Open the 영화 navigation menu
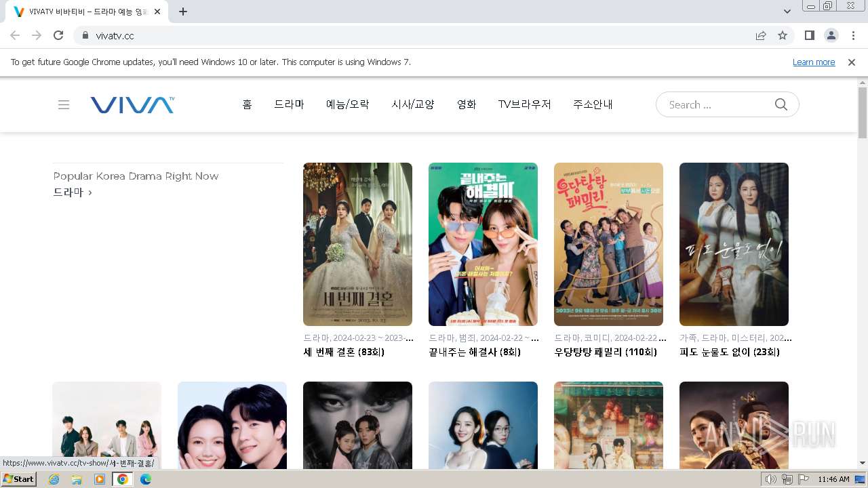Viewport: 868px width, 488px height. tap(467, 104)
